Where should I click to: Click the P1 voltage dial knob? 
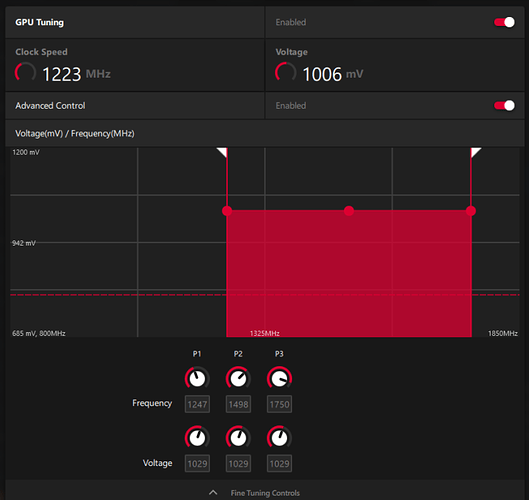pos(197,438)
